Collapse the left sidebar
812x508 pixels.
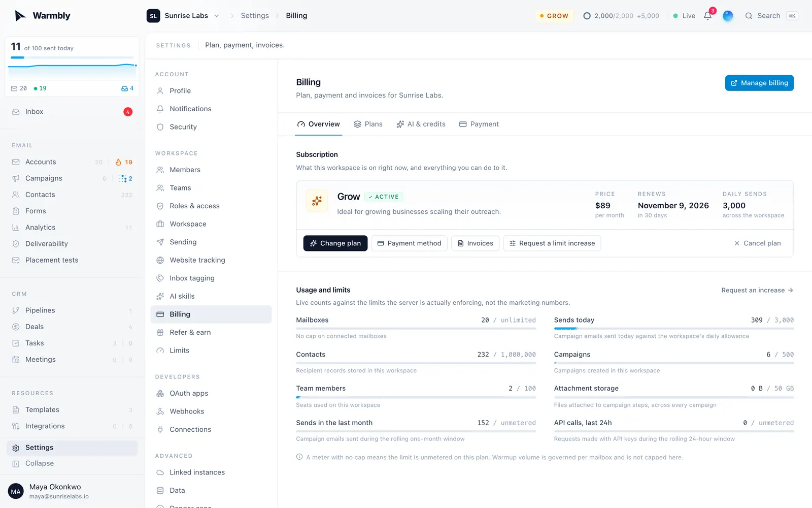click(x=72, y=463)
